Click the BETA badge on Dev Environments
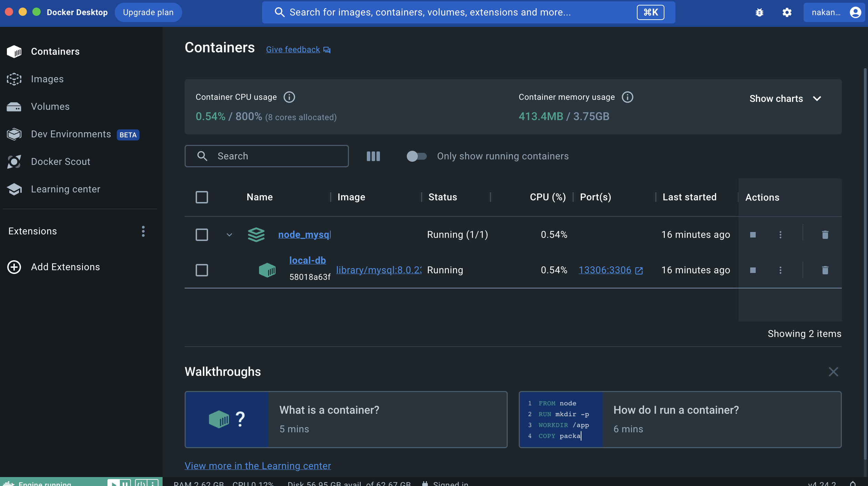 [128, 135]
